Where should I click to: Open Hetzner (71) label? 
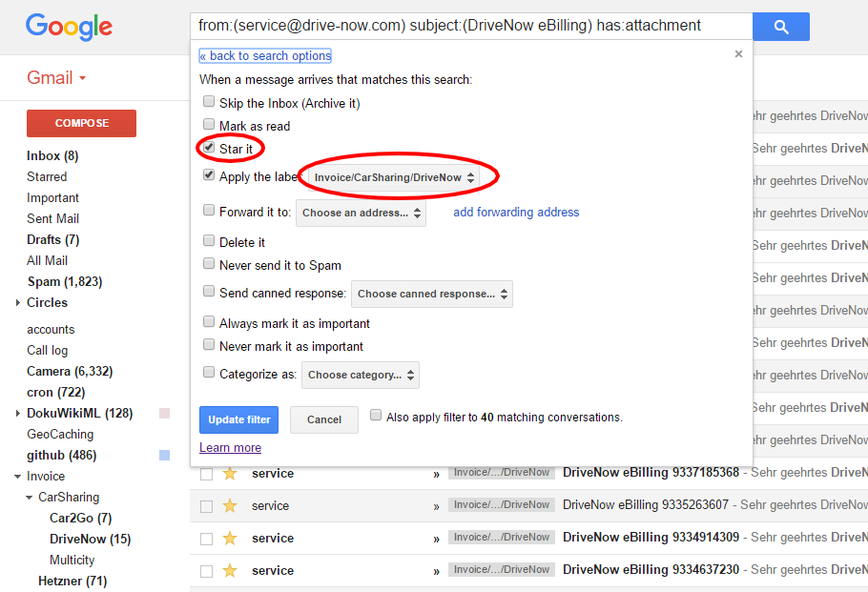click(72, 582)
